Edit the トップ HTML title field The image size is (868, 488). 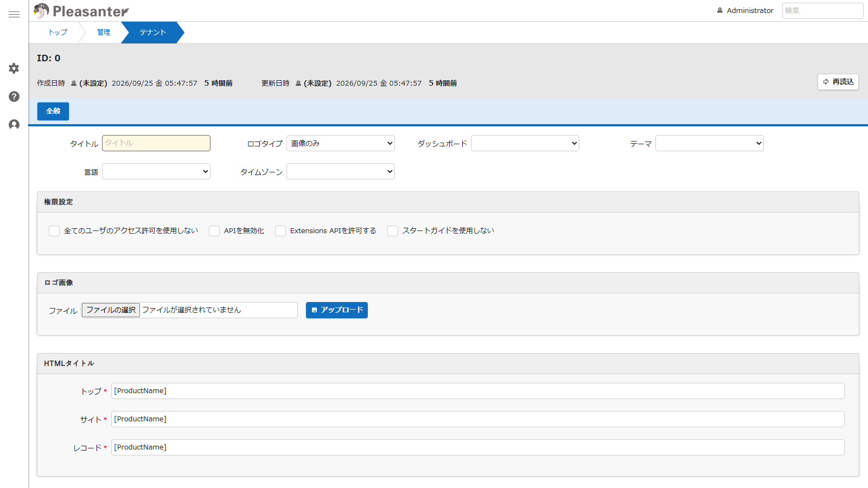tap(478, 391)
